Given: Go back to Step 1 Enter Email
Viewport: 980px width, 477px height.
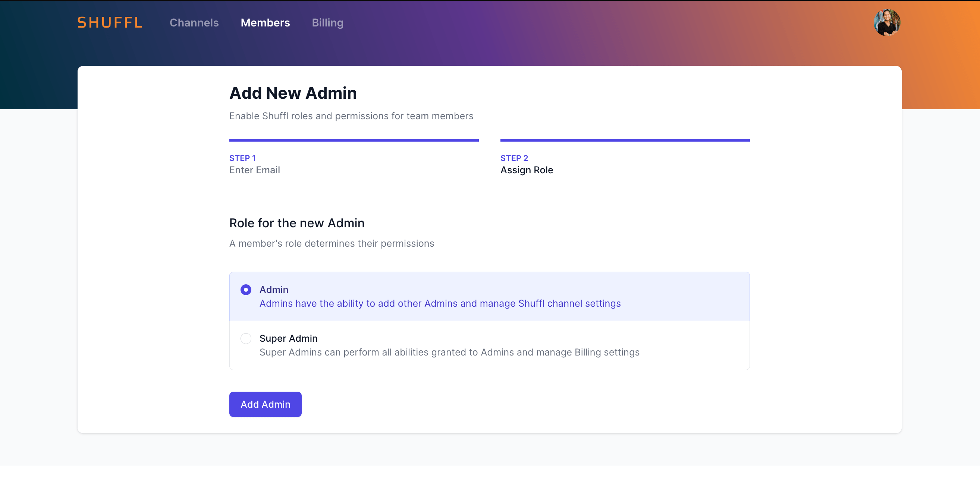Looking at the screenshot, I should (354, 157).
